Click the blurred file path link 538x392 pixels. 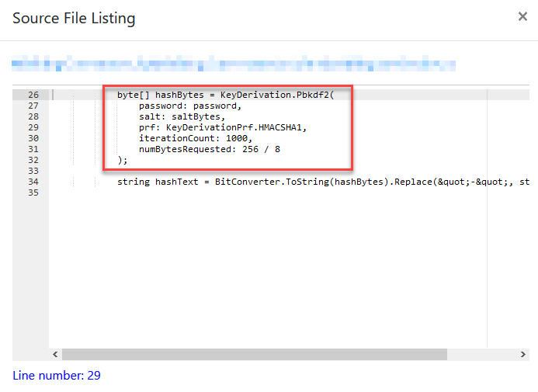pos(233,64)
